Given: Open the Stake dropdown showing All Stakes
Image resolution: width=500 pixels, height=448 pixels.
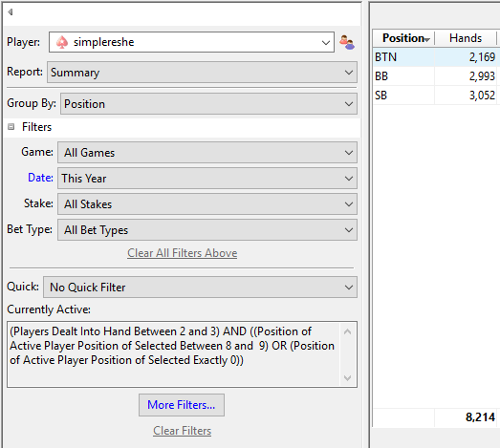Looking at the screenshot, I should pos(207,204).
